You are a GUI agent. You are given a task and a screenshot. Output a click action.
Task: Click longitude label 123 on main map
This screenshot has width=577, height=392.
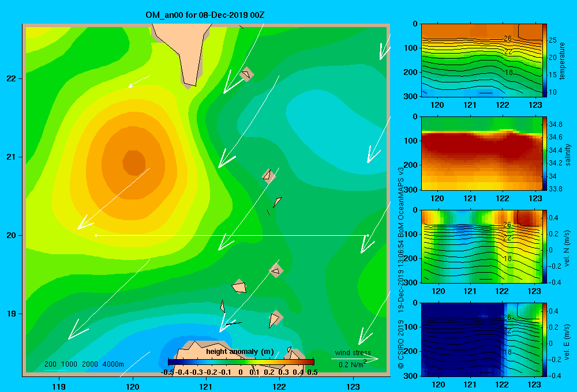(353, 386)
